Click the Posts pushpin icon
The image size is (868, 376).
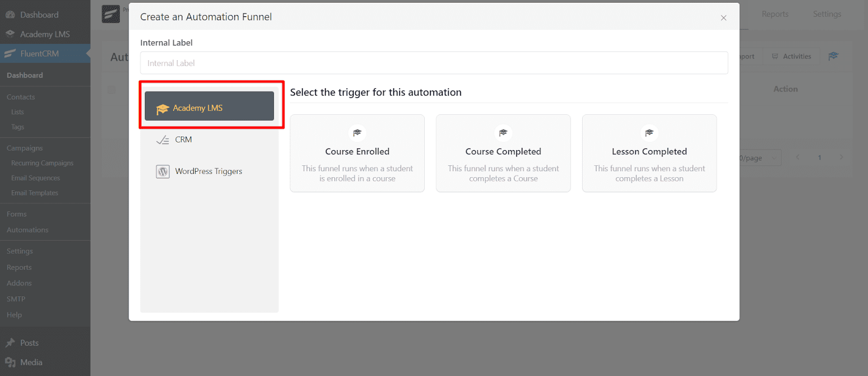(10, 343)
